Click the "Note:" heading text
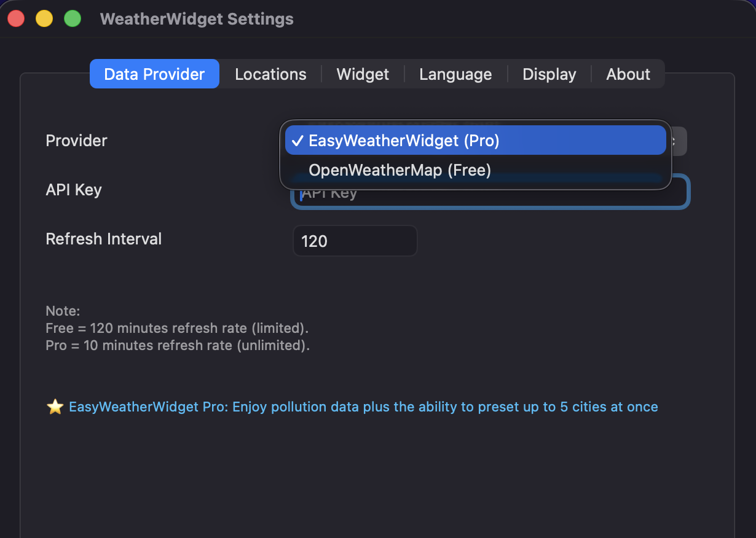 coord(63,311)
